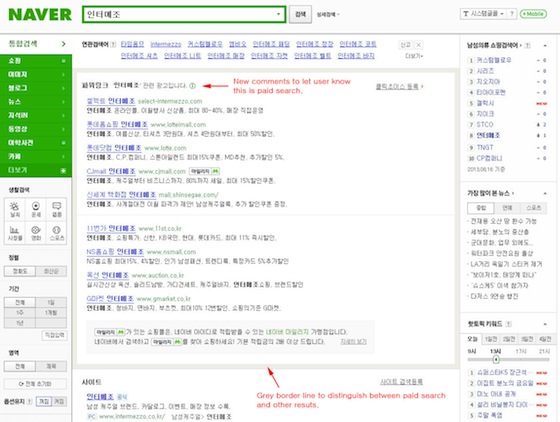Click the PC icon beside www.intermezzo.co.kr
The height and width of the screenshot is (422, 560).
91,417
